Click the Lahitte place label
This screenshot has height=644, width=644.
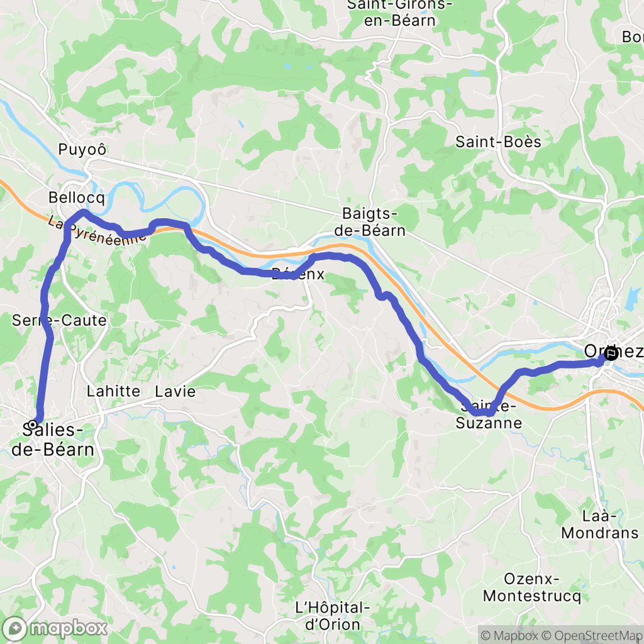(113, 391)
